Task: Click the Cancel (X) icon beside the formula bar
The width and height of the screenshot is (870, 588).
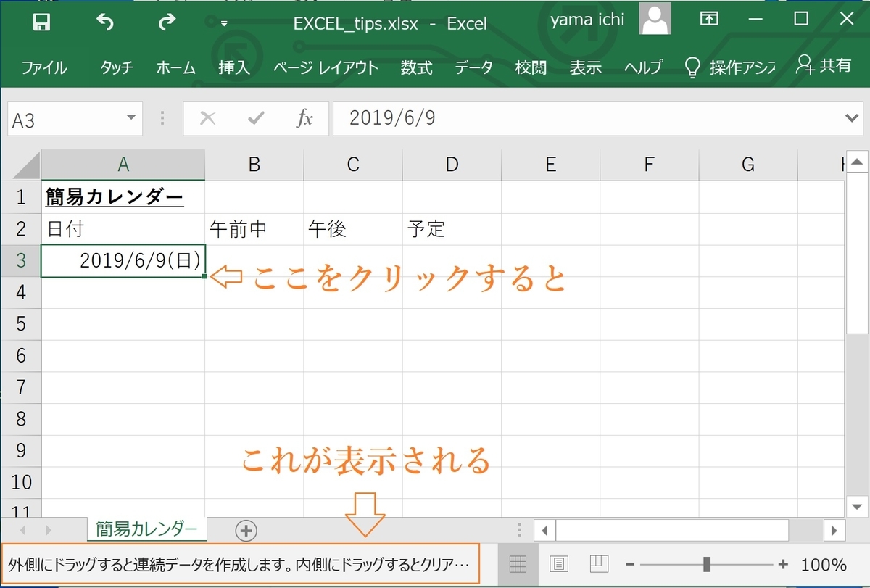Action: [x=207, y=118]
